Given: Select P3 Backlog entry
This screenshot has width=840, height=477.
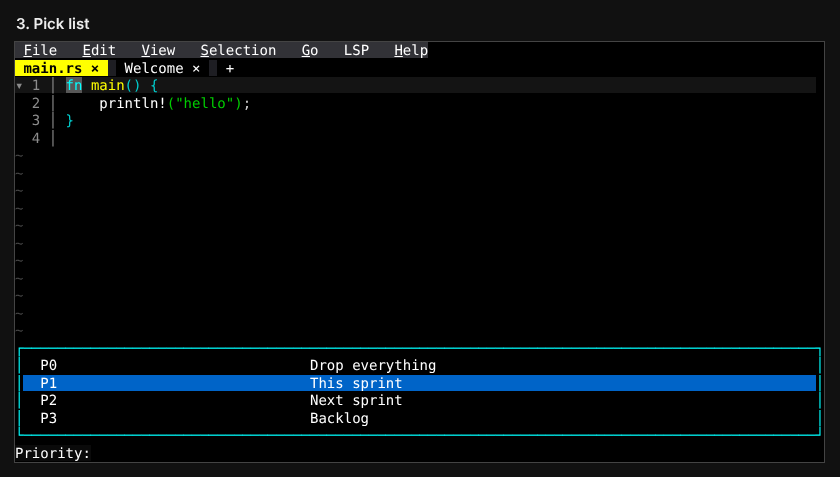Looking at the screenshot, I should [x=419, y=418].
